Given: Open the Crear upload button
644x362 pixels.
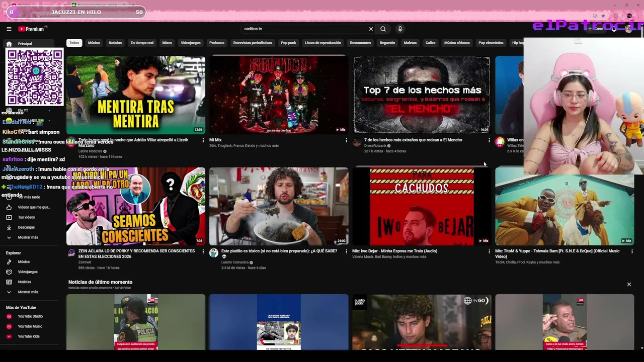Looking at the screenshot, I should tap(595, 29).
